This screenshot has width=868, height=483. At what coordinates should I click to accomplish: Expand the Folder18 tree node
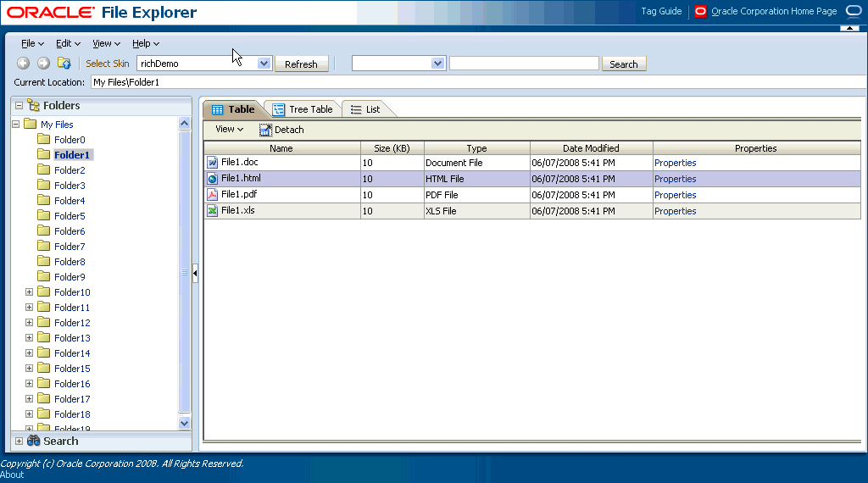30,414
